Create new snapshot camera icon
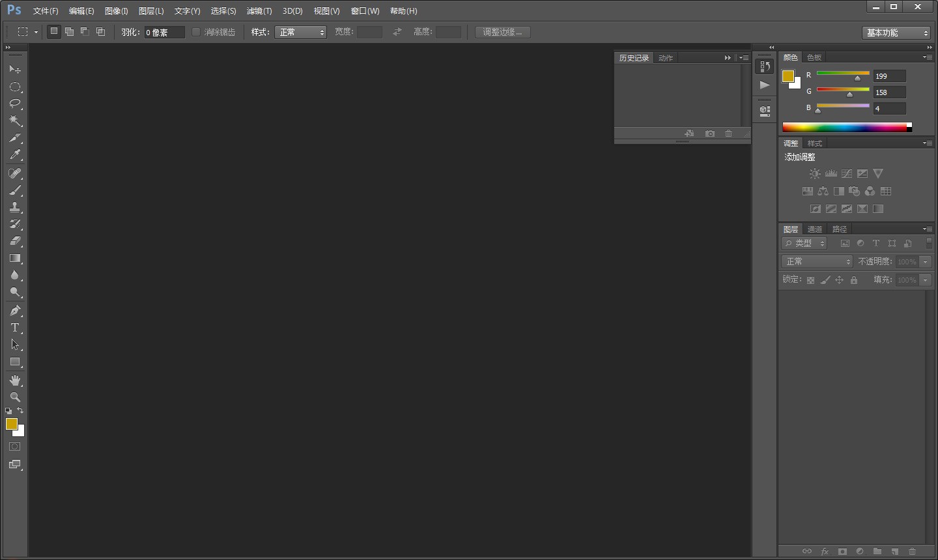Screen dimensions: 938x560 point(710,133)
